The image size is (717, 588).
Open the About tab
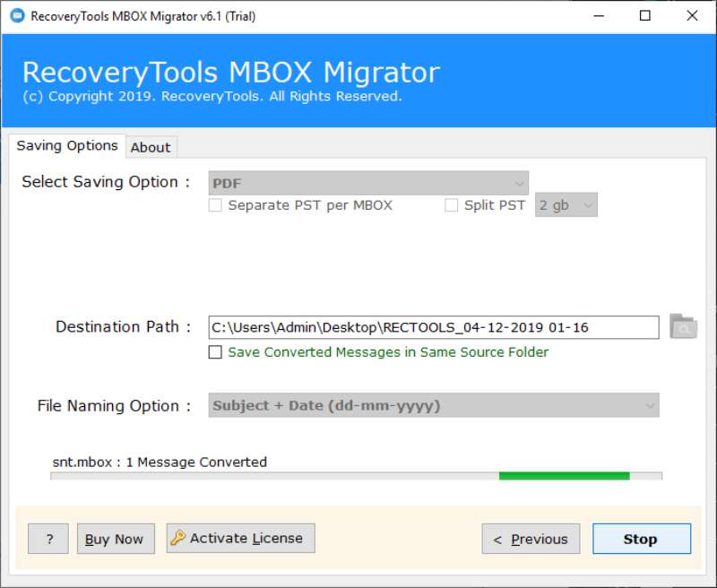(151, 147)
